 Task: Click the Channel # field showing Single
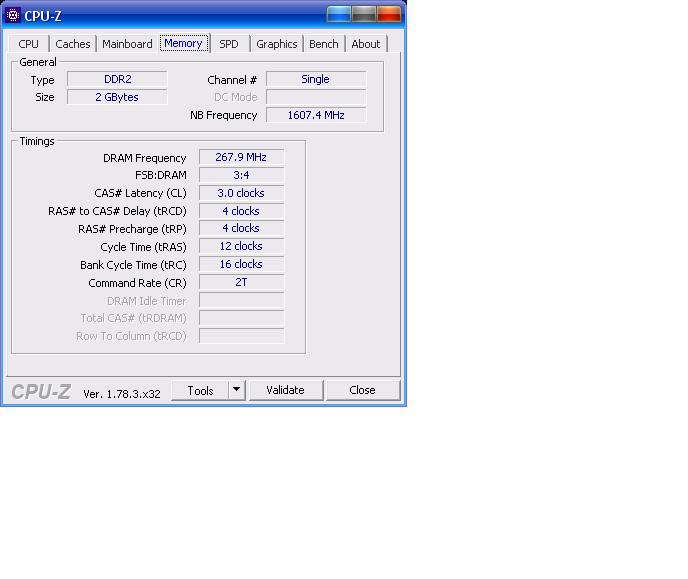tap(315, 79)
